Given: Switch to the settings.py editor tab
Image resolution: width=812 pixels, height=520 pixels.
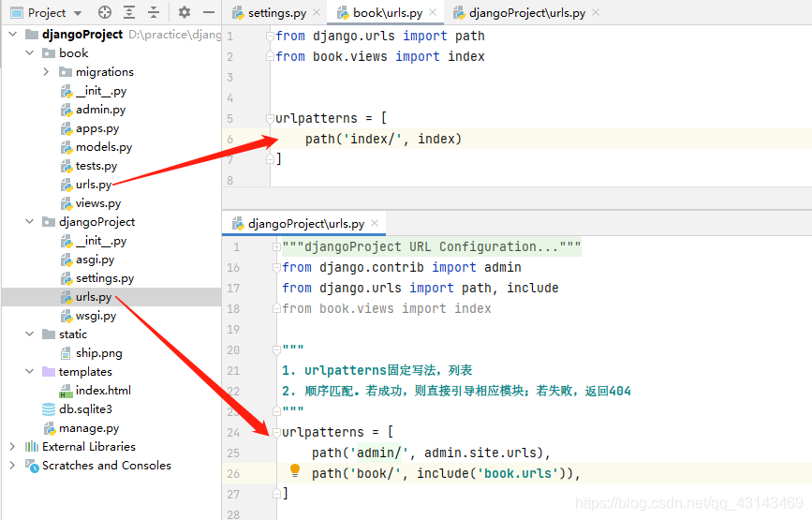Looking at the screenshot, I should pyautogui.click(x=277, y=12).
